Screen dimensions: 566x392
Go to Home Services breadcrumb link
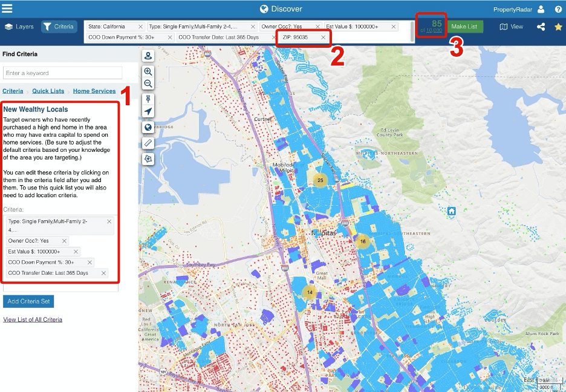[x=94, y=91]
